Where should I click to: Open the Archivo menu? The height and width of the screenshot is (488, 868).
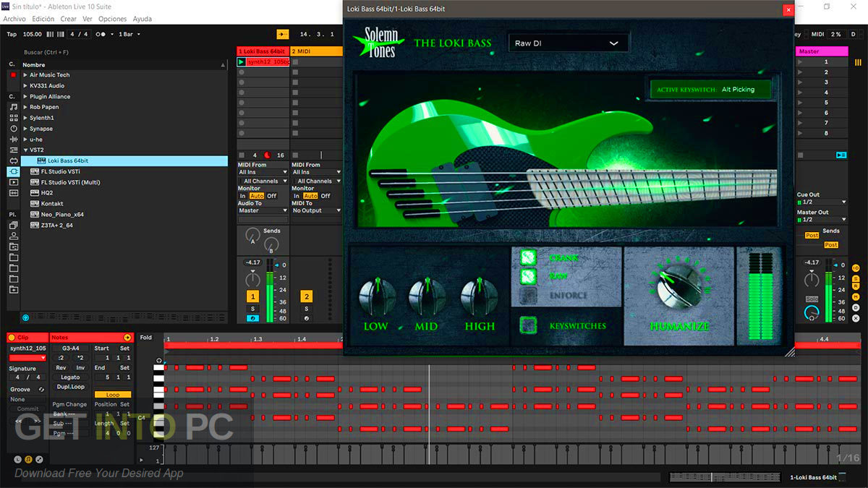point(14,19)
